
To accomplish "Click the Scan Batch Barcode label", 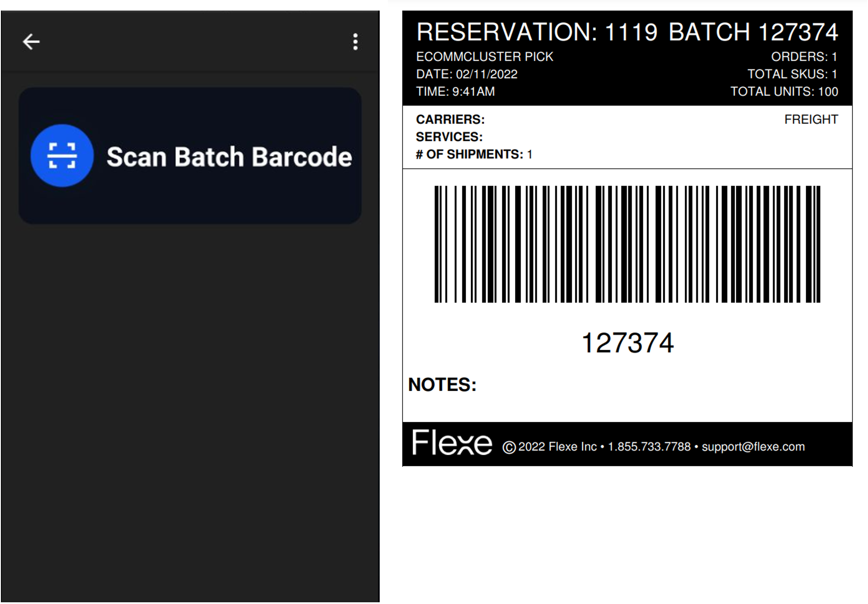I will click(x=229, y=157).
